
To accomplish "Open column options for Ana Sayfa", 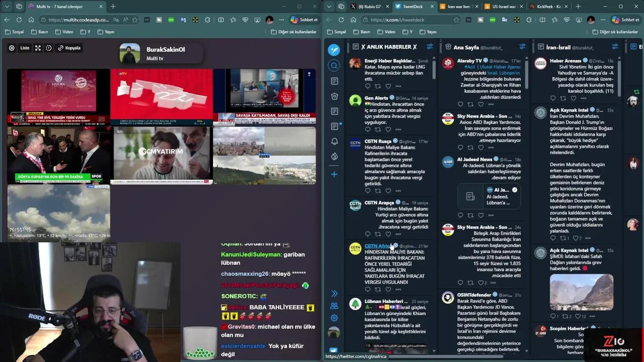I will pyautogui.click(x=522, y=47).
